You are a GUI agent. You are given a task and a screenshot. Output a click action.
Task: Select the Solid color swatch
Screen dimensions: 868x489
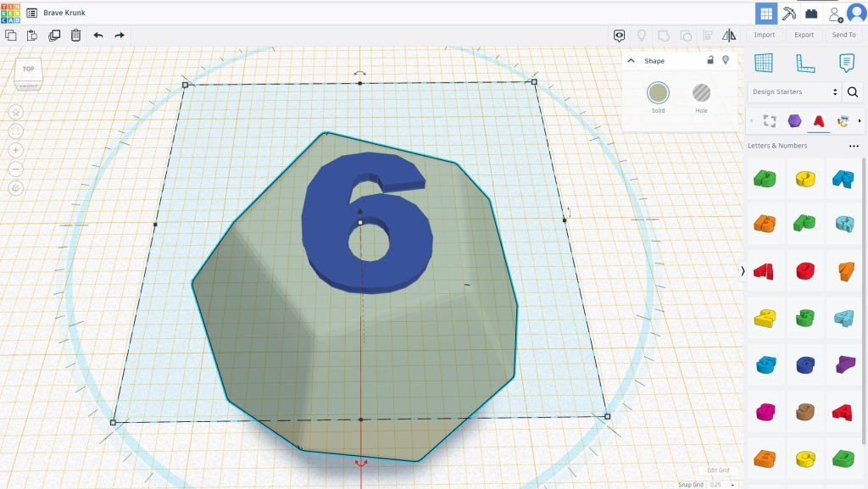tap(658, 93)
